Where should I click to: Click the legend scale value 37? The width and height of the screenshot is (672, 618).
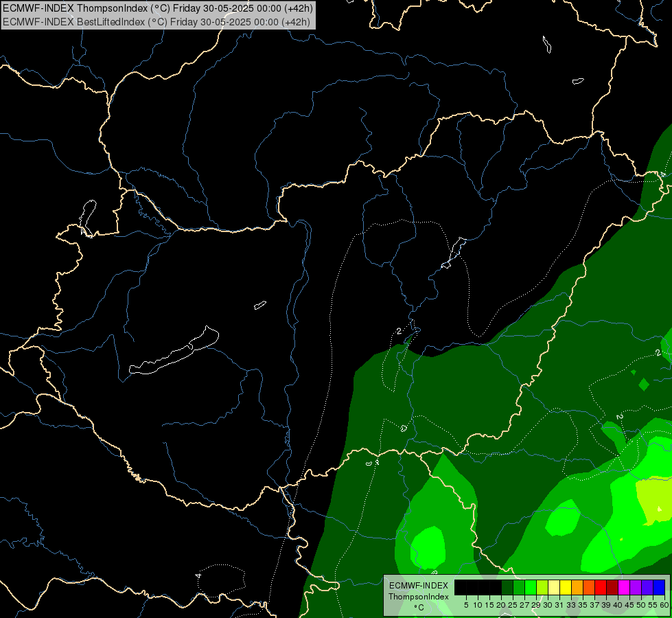click(x=594, y=605)
